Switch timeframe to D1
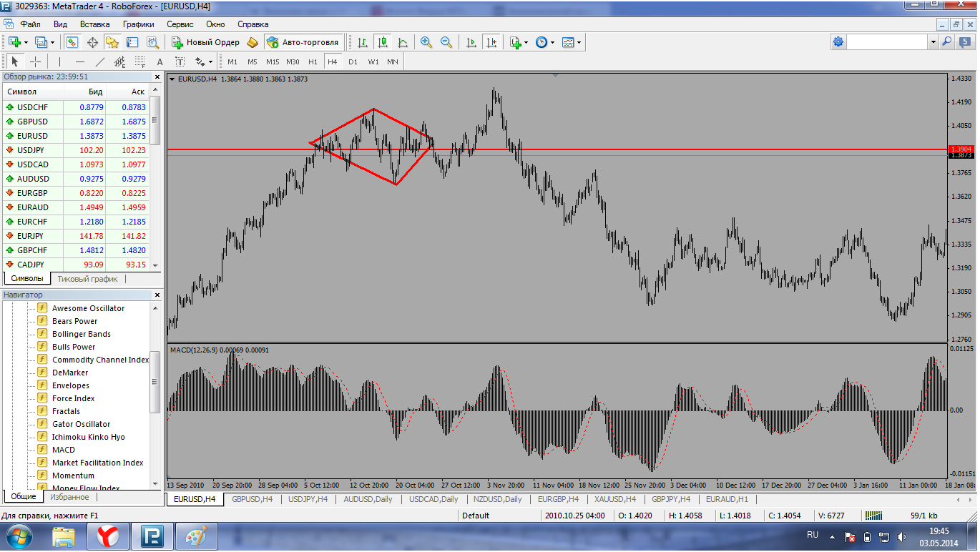This screenshot has height=552, width=980. 353,61
